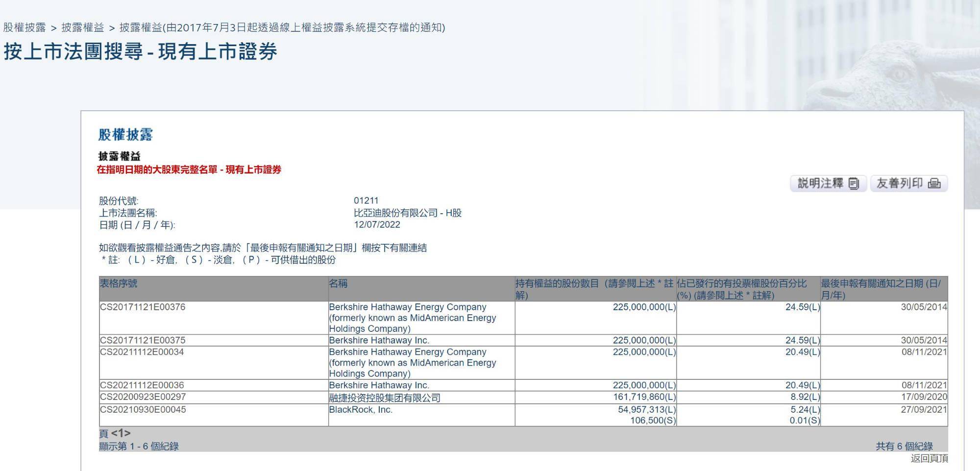Click share count 54,957,313(L)
This screenshot has height=471, width=980.
click(647, 410)
